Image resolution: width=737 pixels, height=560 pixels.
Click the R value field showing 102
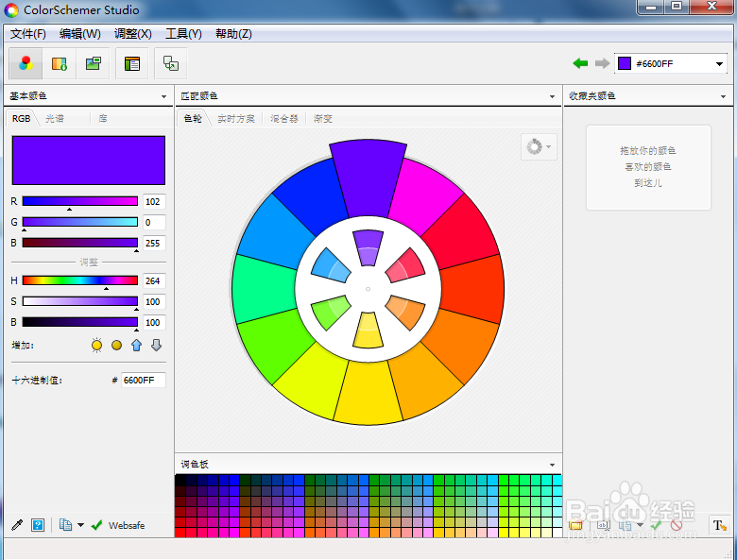click(x=154, y=201)
